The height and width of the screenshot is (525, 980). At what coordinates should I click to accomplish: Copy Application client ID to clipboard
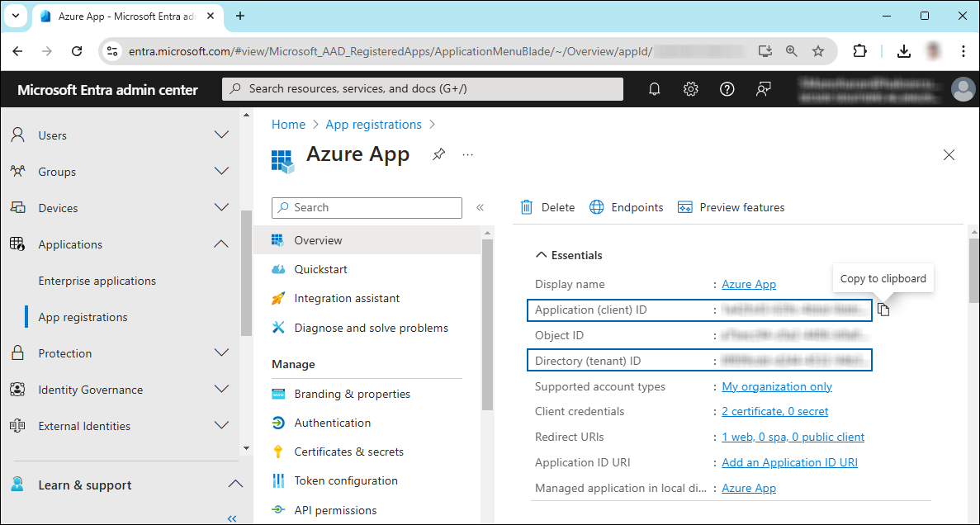pyautogui.click(x=883, y=310)
